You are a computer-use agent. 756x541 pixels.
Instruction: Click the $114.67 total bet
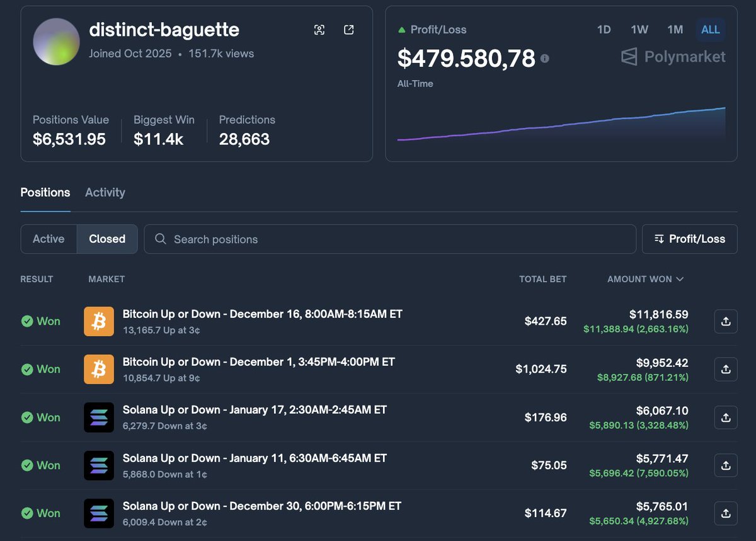pyautogui.click(x=546, y=513)
